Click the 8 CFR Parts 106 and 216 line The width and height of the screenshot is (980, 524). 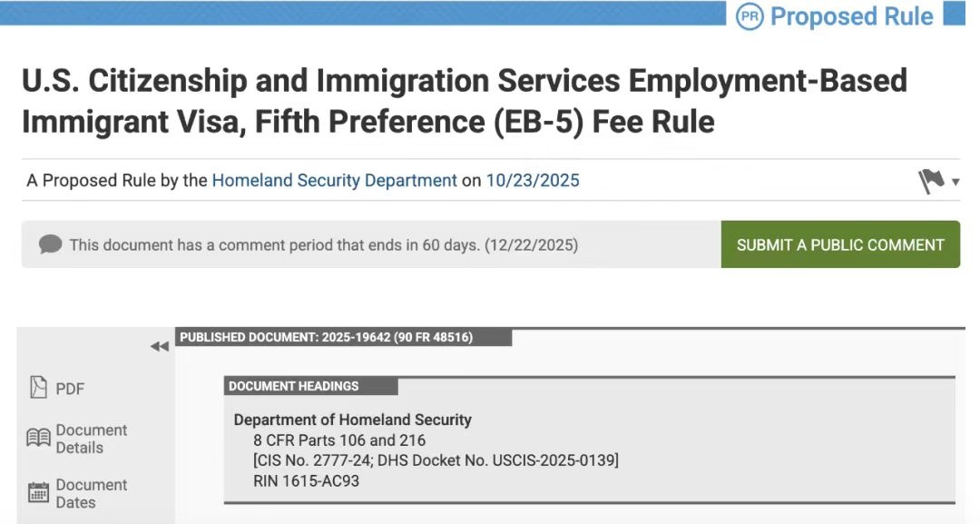coord(339,440)
